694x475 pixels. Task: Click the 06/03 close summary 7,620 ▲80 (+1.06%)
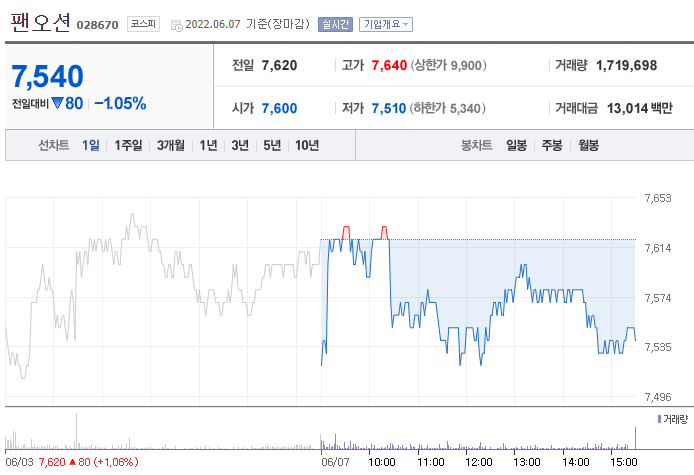(89, 462)
